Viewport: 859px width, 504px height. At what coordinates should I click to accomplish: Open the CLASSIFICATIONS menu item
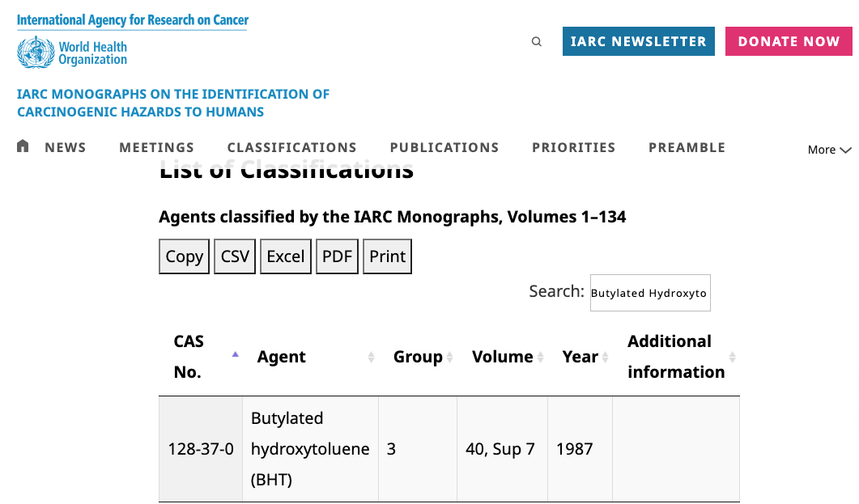click(292, 147)
